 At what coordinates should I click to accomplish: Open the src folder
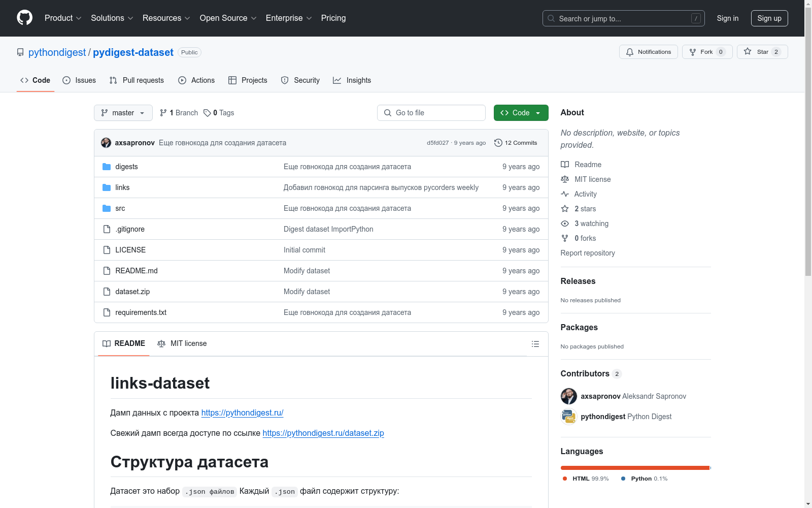coord(120,208)
